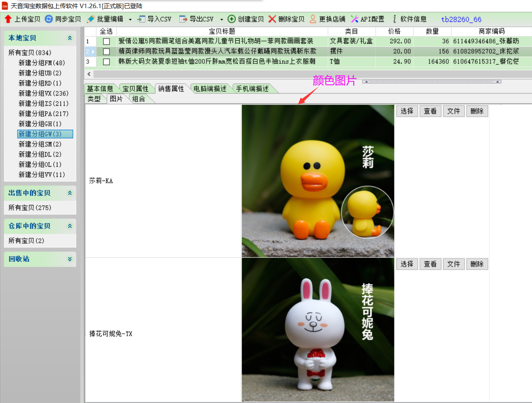Switch to the 电脑端描述 tab
Image resolution: width=532 pixels, height=403 pixels.
[x=210, y=89]
